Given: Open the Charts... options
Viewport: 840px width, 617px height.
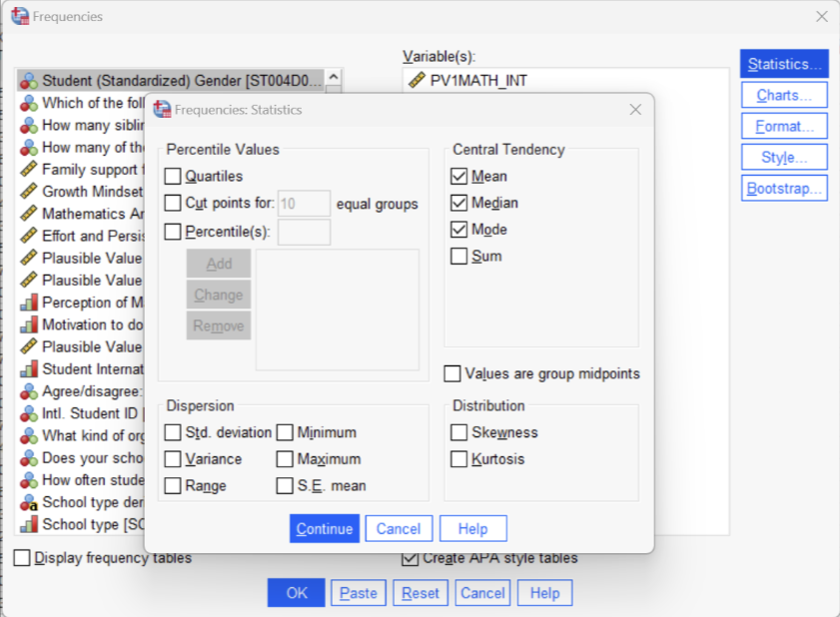Looking at the screenshot, I should coord(784,95).
